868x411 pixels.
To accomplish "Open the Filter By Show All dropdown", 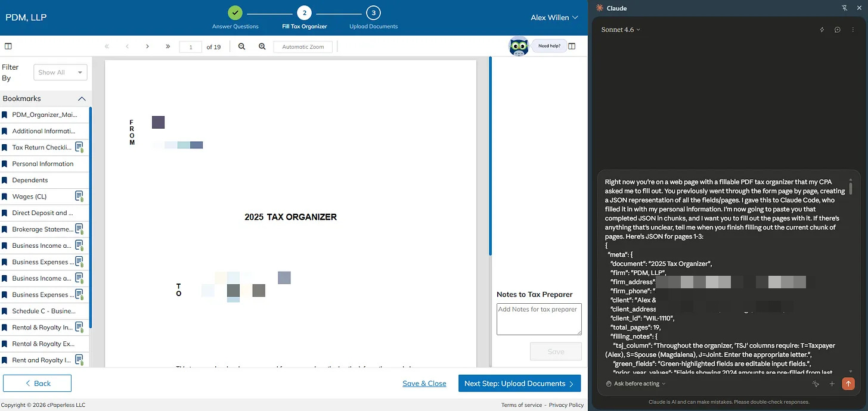I will (x=60, y=72).
